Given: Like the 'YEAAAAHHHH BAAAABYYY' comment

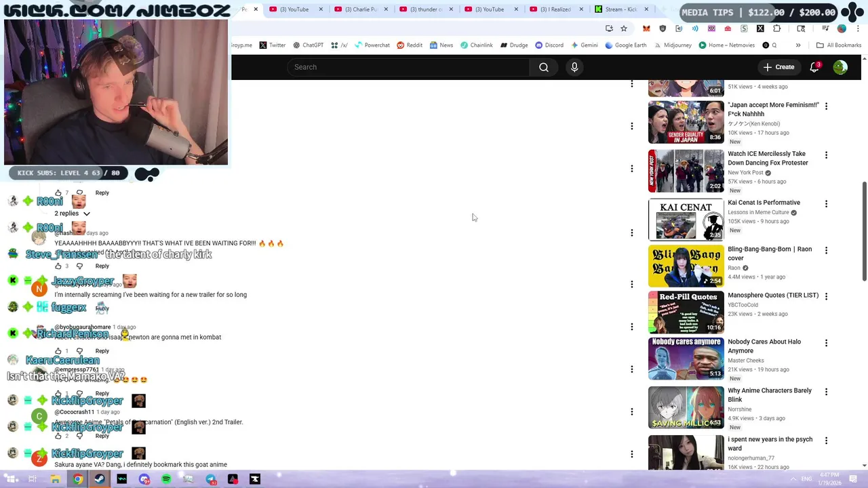Looking at the screenshot, I should pyautogui.click(x=58, y=266).
